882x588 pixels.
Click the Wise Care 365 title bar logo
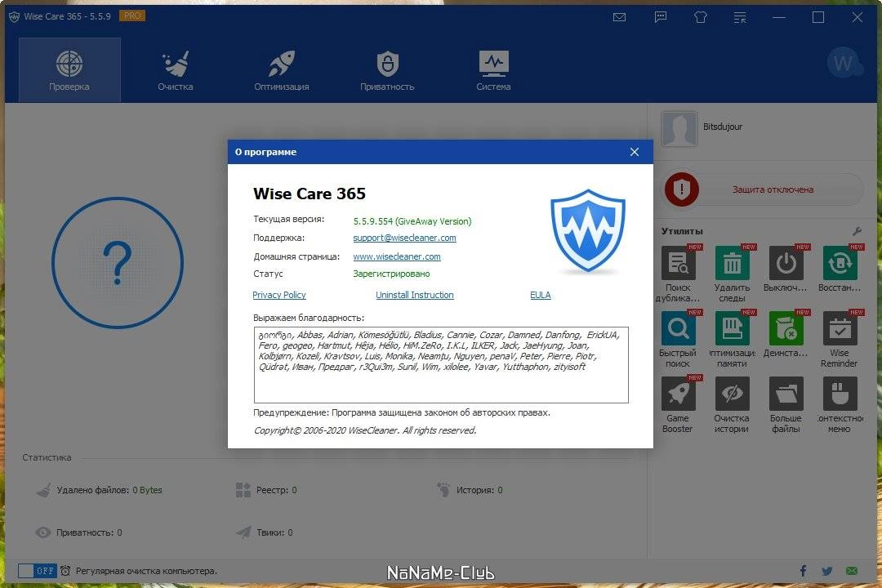[14, 17]
